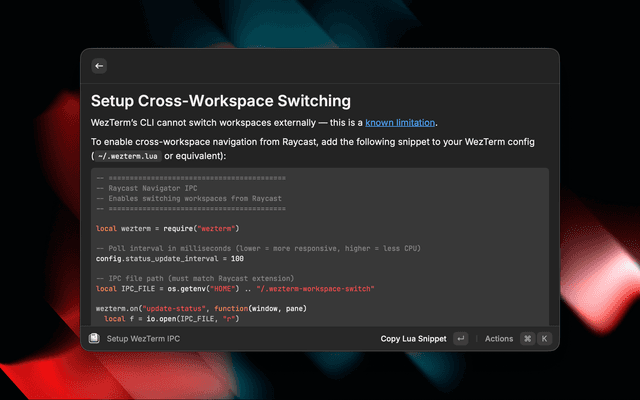The height and width of the screenshot is (400, 640).
Task: Click the "Poll interval in milliseconds" comment
Action: click(257, 248)
